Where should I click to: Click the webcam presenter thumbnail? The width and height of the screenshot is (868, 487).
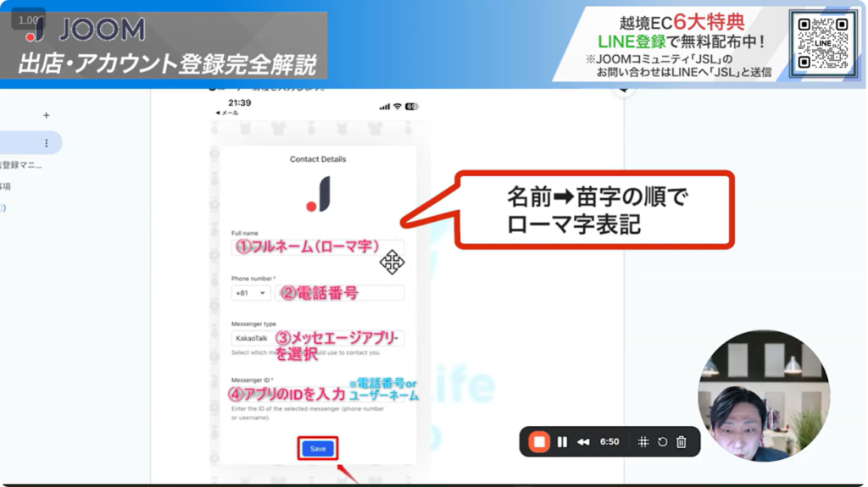(764, 396)
